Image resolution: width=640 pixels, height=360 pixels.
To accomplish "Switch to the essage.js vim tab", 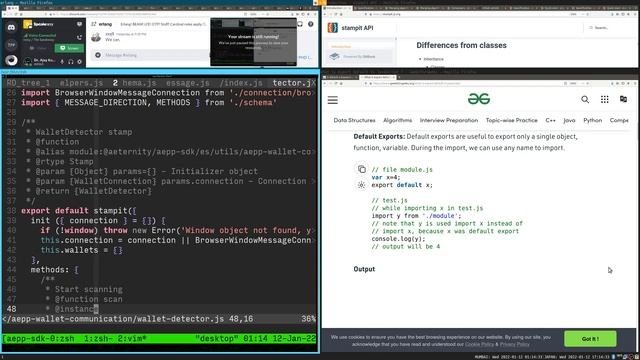I will tap(187, 83).
